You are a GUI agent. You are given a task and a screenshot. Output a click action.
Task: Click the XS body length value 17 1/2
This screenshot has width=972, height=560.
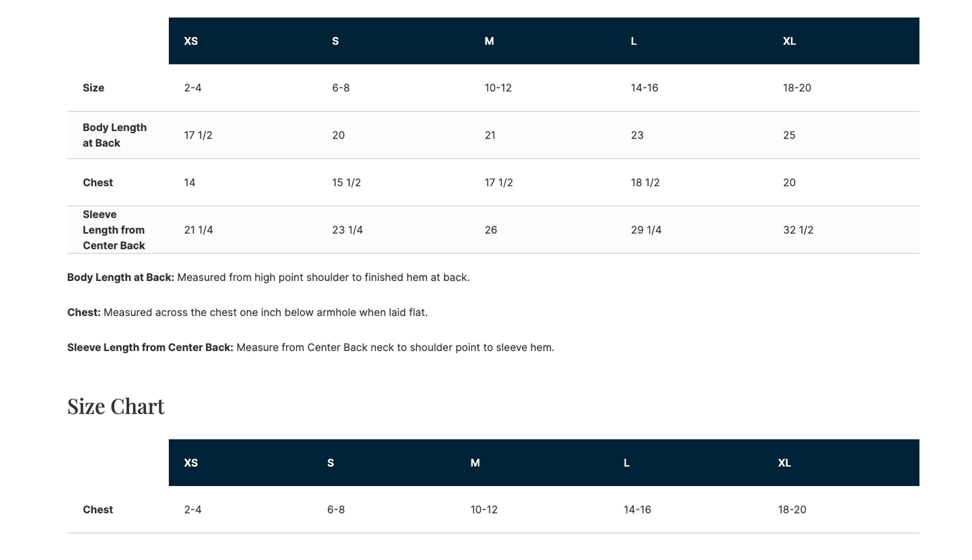198,135
